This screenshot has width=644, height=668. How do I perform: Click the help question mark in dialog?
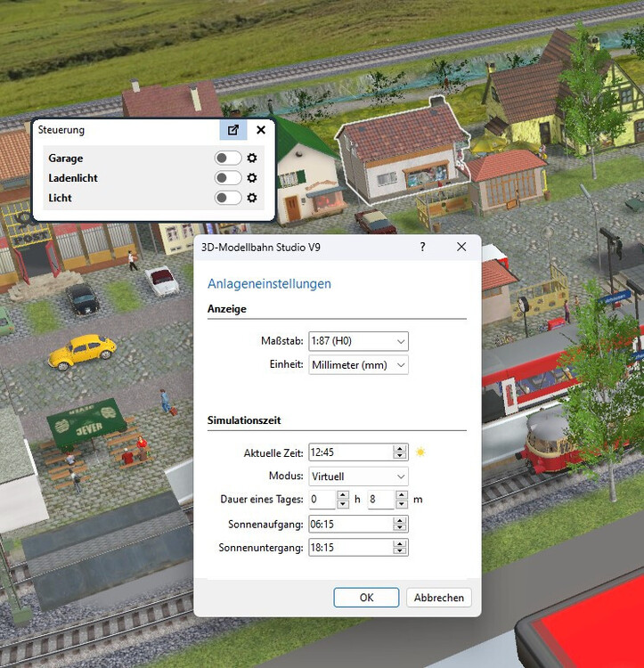click(422, 247)
